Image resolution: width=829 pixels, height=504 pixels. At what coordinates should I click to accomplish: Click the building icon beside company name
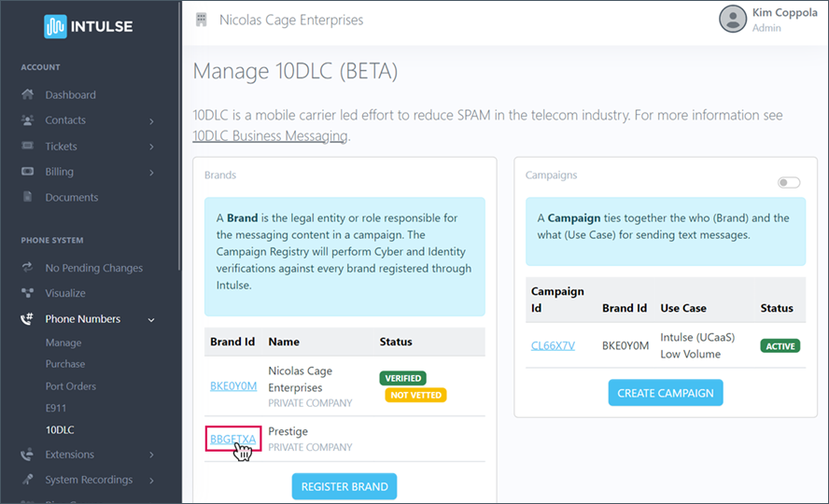pos(201,20)
